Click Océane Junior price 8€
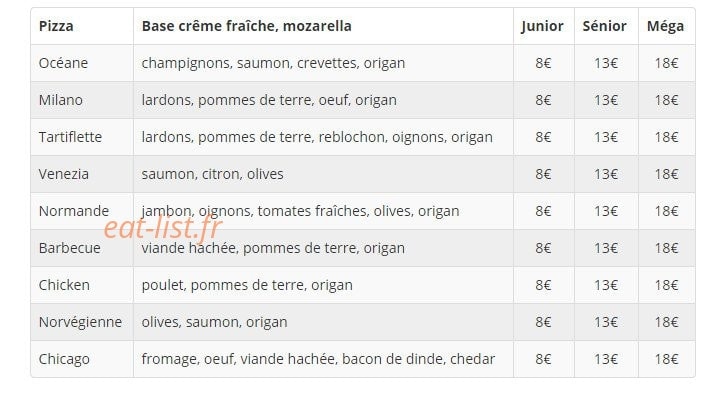This screenshot has height=410, width=723. 543,63
